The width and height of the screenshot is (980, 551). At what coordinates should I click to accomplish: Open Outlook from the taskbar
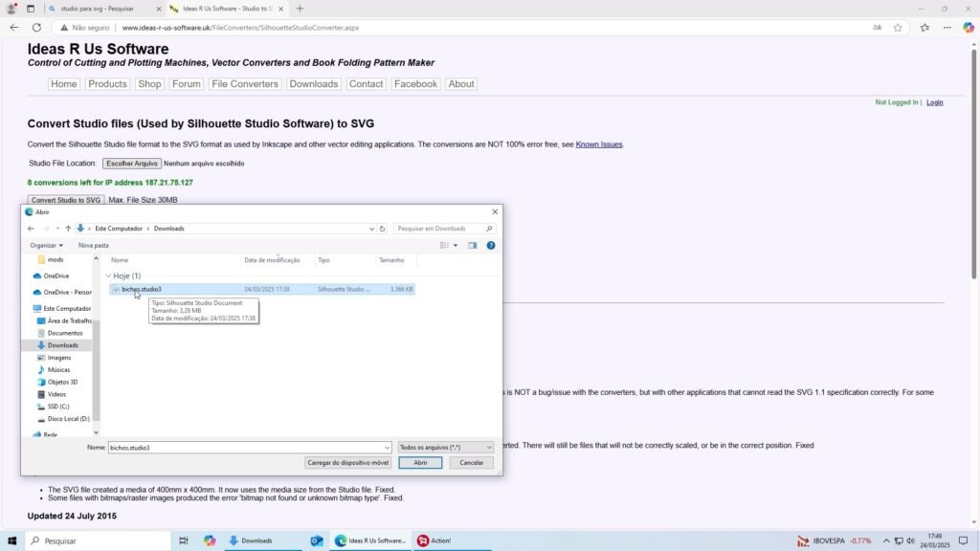tap(316, 541)
